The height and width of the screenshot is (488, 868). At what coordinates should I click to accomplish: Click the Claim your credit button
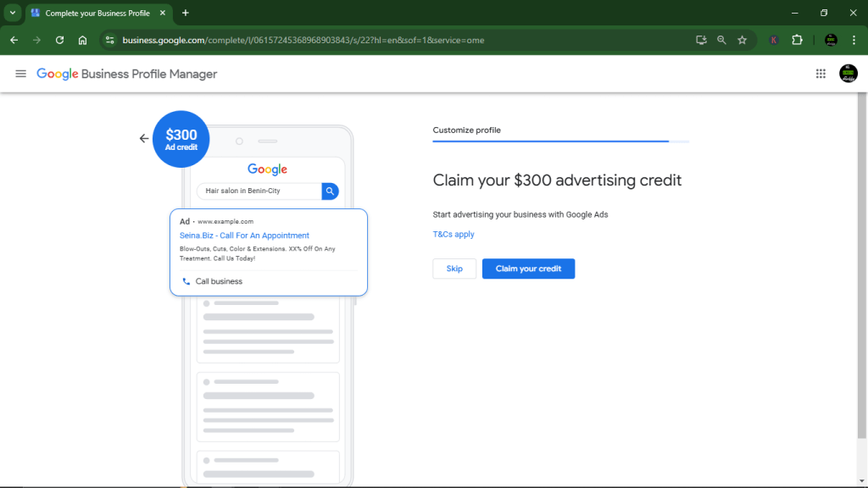(x=528, y=269)
